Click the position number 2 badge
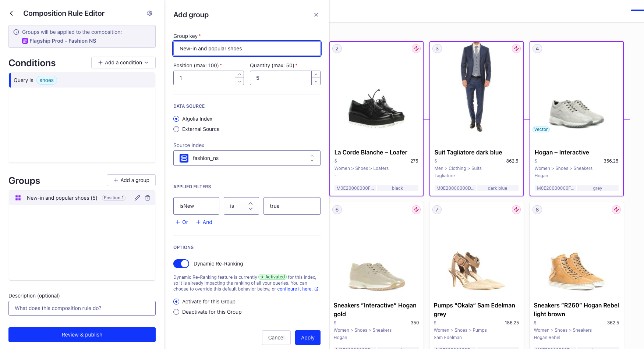The width and height of the screenshot is (644, 349). click(337, 49)
